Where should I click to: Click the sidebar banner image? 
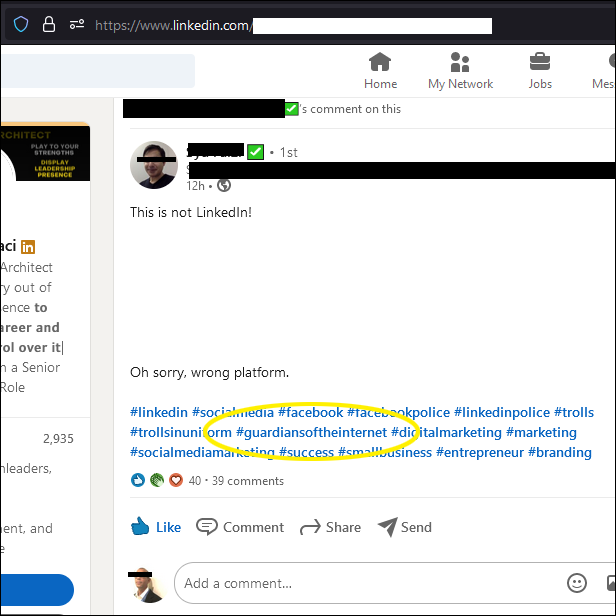(45, 153)
